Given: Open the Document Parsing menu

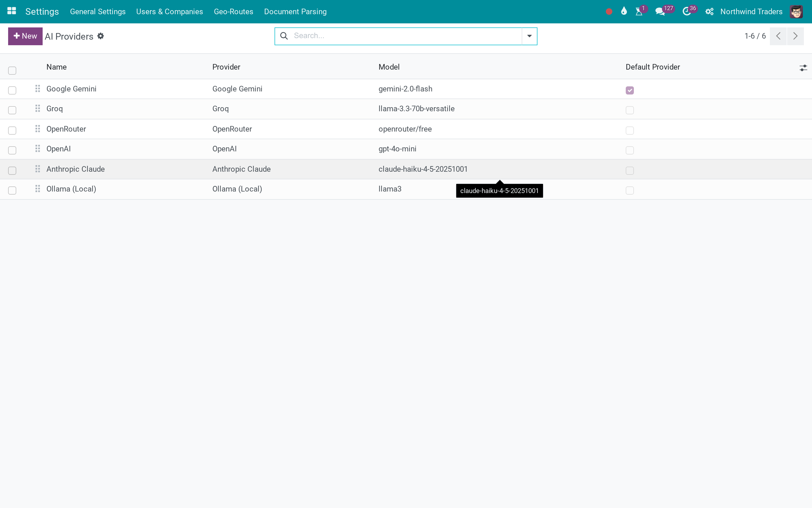Looking at the screenshot, I should 295,12.
